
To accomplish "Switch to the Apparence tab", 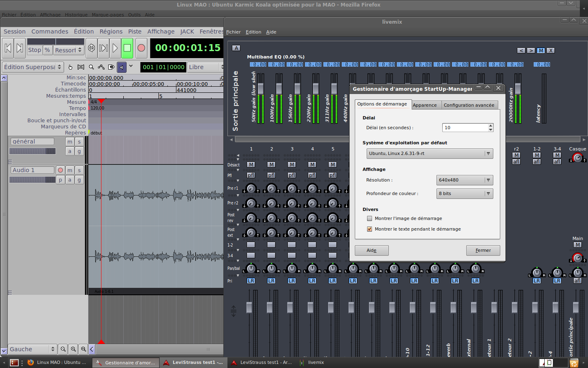I will pyautogui.click(x=425, y=105).
